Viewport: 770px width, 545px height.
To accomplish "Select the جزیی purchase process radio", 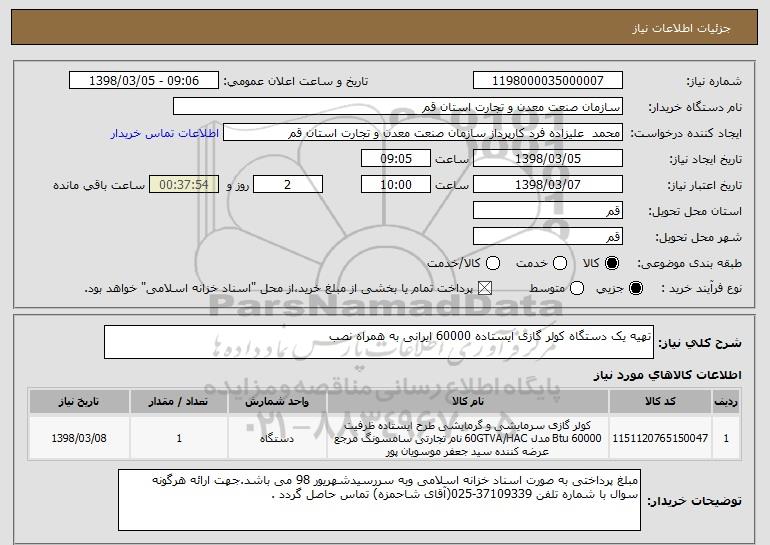I will 635,288.
